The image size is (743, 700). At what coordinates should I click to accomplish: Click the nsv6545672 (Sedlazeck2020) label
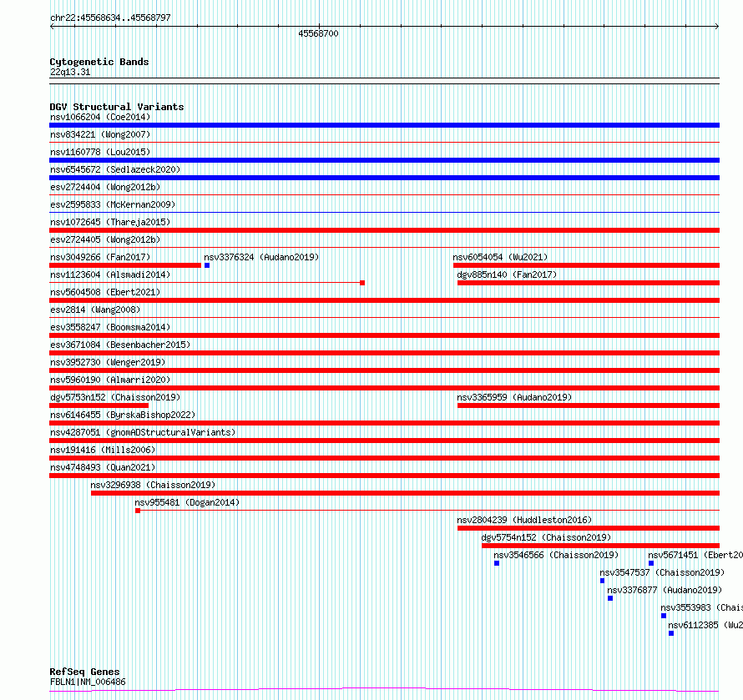(115, 169)
